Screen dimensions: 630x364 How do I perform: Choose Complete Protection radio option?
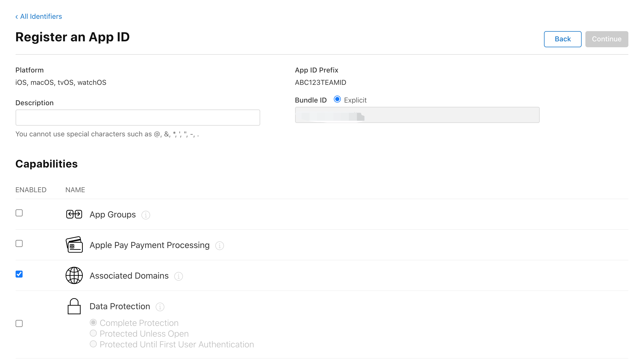(x=93, y=322)
